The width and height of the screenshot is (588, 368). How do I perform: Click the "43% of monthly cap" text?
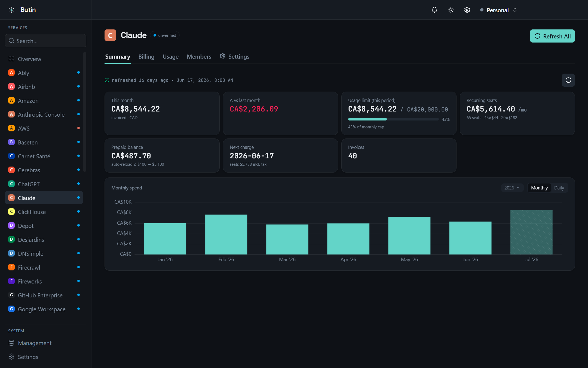click(x=366, y=127)
